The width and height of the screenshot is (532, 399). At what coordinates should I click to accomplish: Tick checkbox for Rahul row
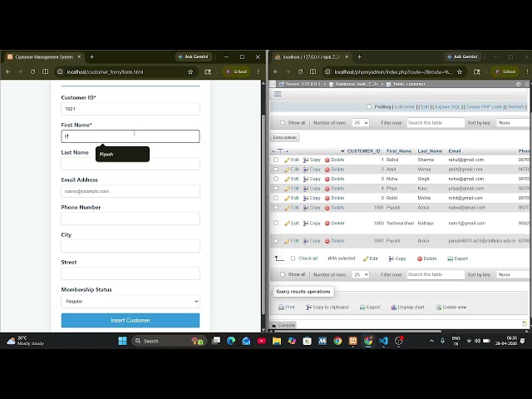(276, 160)
